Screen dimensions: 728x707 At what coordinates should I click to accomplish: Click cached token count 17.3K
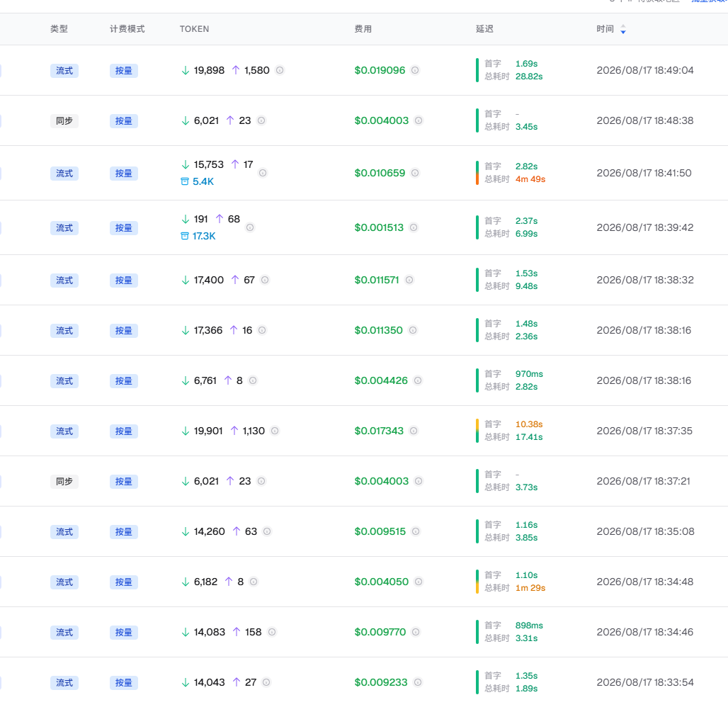[x=204, y=236]
